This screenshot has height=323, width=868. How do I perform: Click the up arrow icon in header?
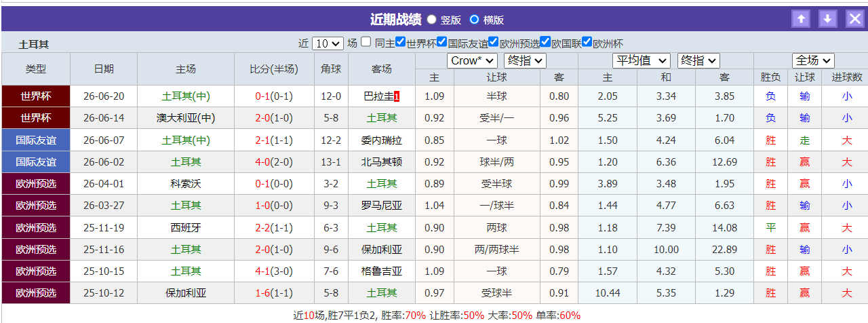802,19
